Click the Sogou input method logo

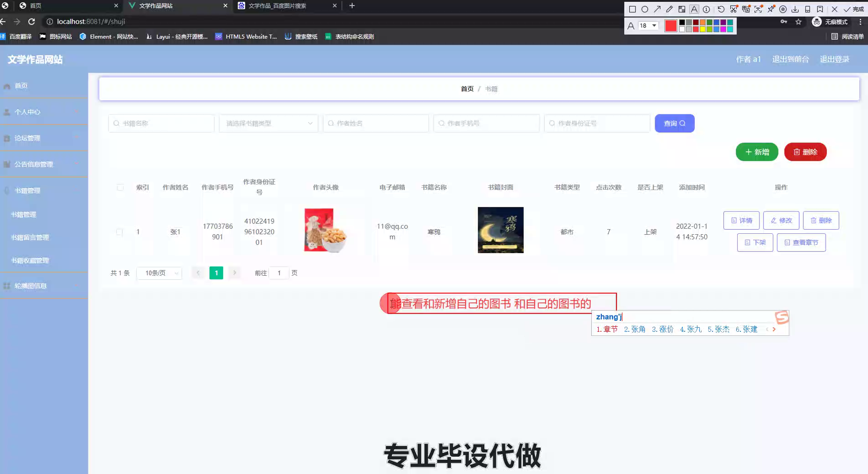click(x=781, y=317)
